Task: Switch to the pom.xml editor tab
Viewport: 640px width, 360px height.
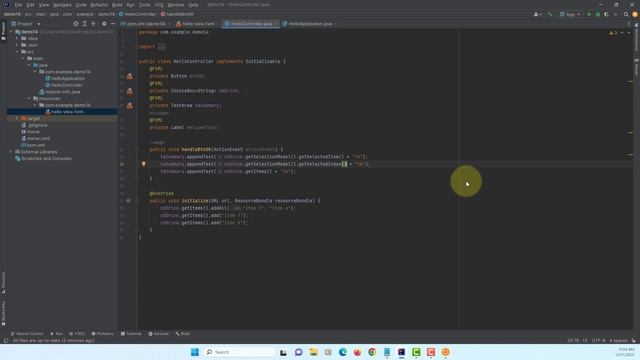Action: click(146, 24)
